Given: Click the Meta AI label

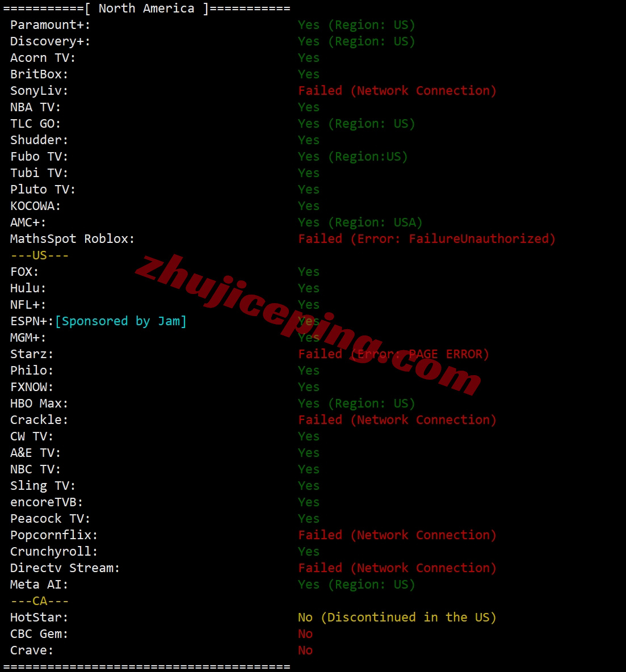Looking at the screenshot, I should click(x=39, y=585).
